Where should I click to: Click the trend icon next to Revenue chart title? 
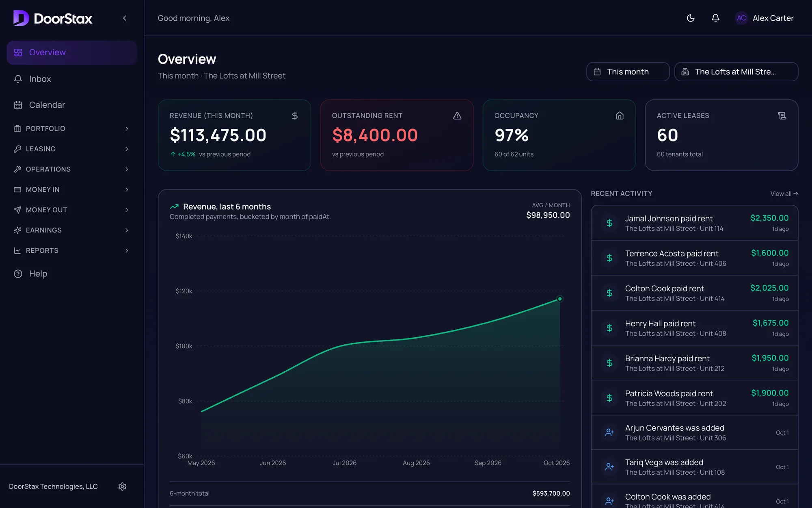(x=174, y=207)
